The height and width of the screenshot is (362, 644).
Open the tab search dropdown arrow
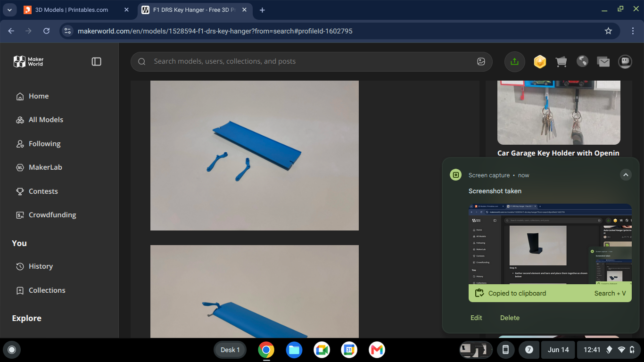pyautogui.click(x=9, y=10)
